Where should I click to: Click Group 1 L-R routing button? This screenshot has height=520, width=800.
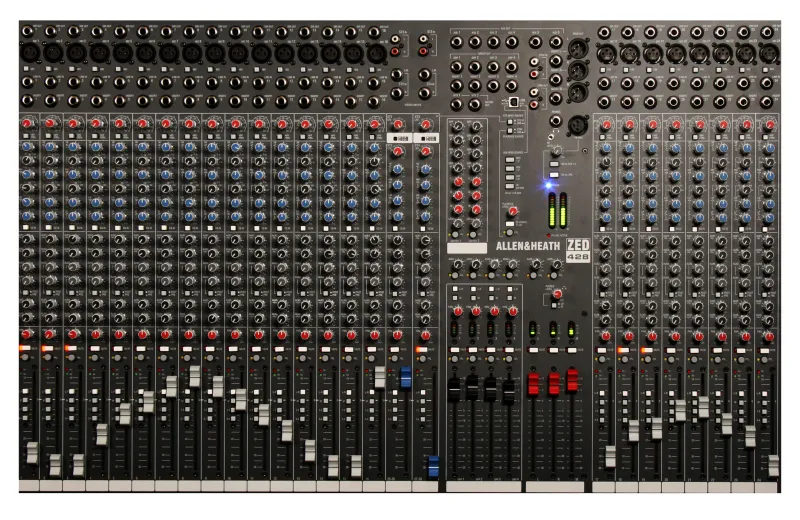point(455,289)
